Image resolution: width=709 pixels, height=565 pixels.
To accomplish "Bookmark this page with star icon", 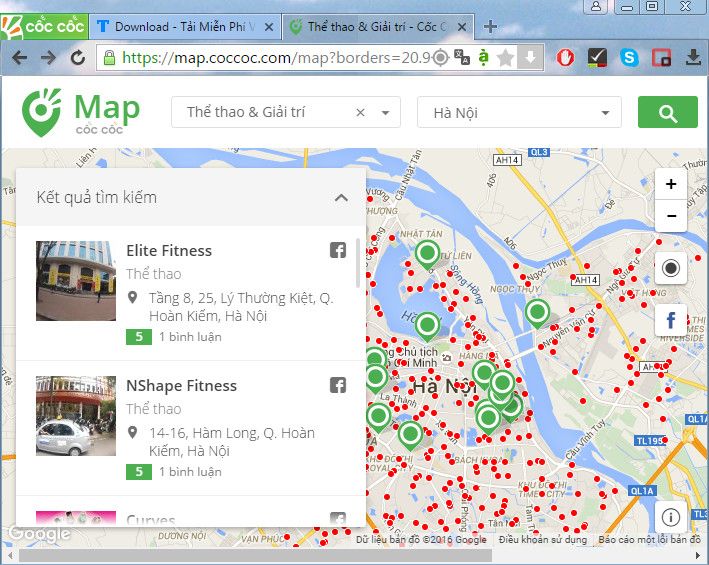I will (x=506, y=58).
